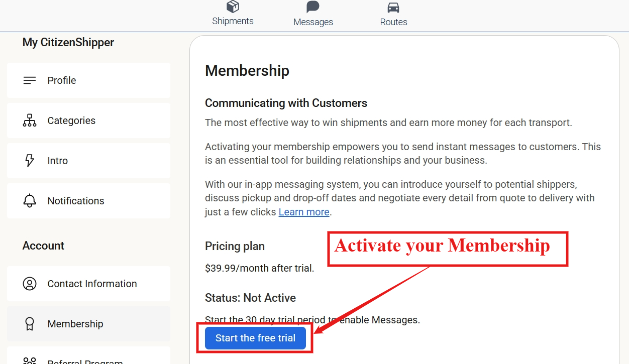The height and width of the screenshot is (364, 629).
Task: Click the Referral Program people icon
Action: [30, 361]
